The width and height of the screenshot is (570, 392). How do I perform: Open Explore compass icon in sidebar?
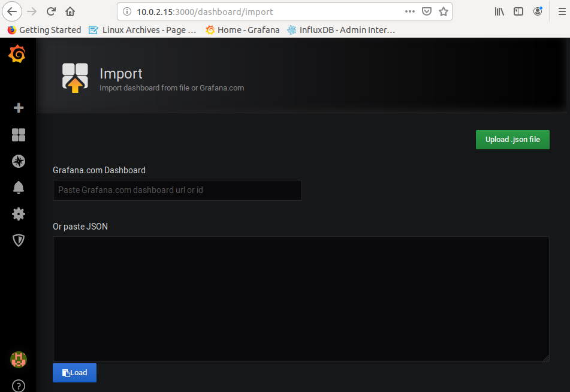(19, 161)
